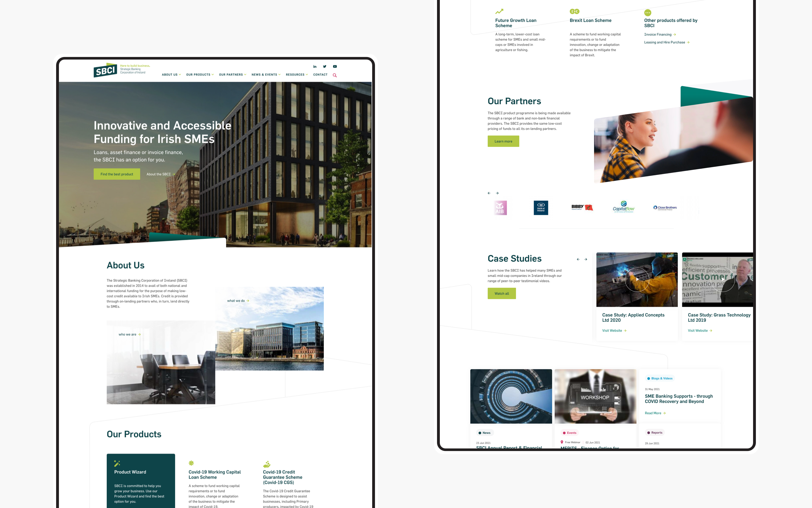Visit Website for Grass Technology Ltd
The width and height of the screenshot is (812, 508).
[x=700, y=330]
